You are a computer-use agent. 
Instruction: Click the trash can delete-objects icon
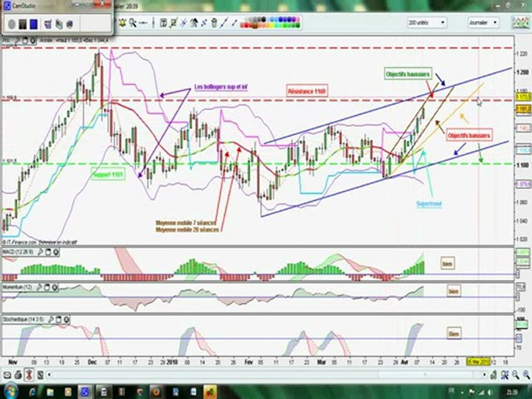pos(214,23)
